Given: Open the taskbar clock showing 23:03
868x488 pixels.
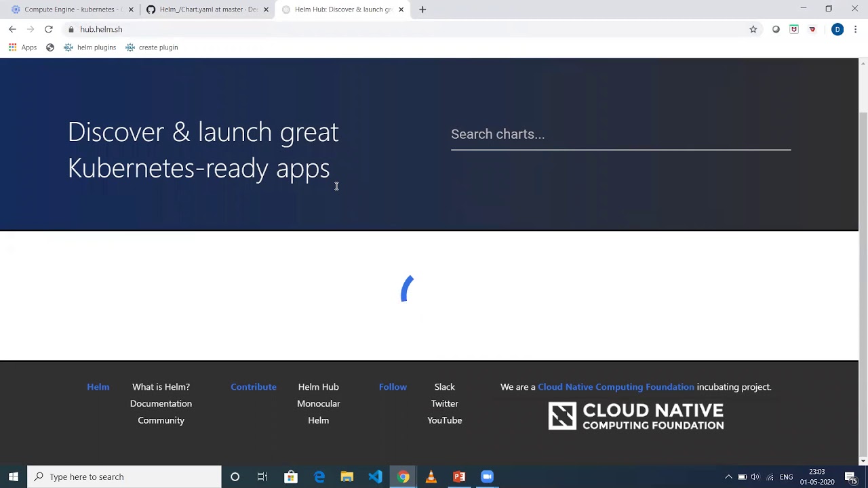Looking at the screenshot, I should (817, 477).
